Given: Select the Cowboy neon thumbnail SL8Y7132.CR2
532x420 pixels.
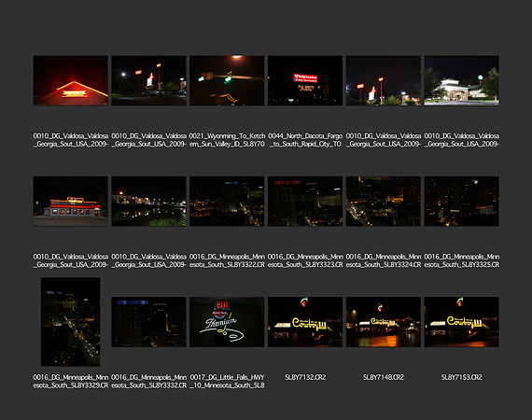Looking at the screenshot, I should [x=305, y=322].
